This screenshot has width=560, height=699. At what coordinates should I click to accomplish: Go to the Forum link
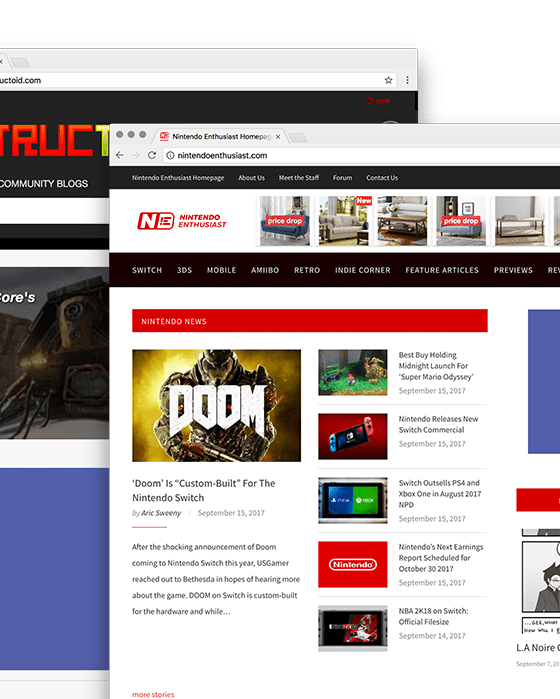[x=342, y=178]
